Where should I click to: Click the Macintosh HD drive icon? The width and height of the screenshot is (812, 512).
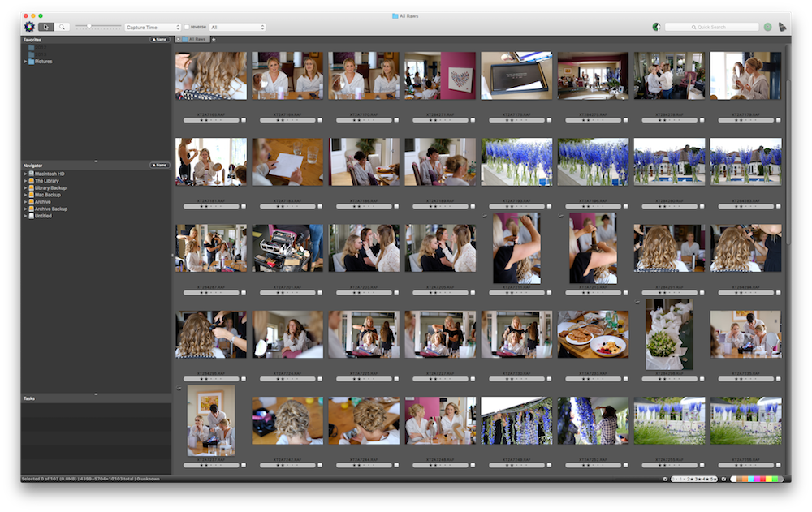click(31, 174)
